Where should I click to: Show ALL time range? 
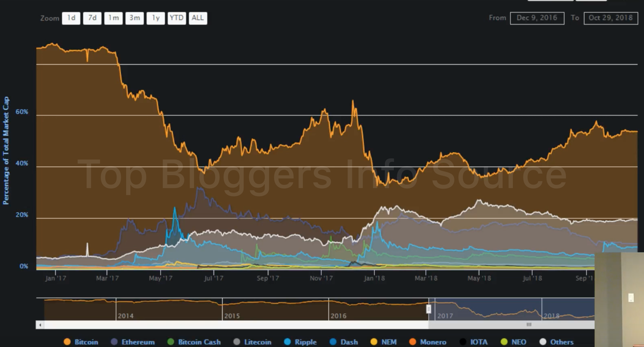click(198, 18)
